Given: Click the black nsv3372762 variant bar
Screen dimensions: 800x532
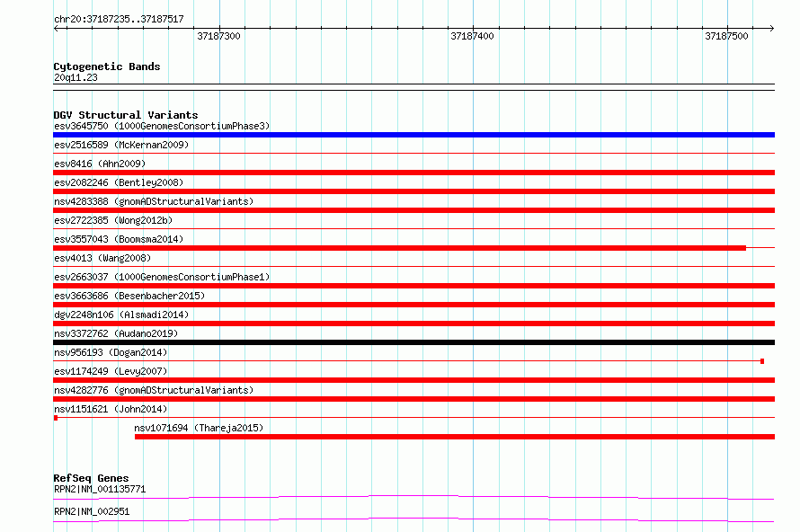Looking at the screenshot, I should point(413,342).
